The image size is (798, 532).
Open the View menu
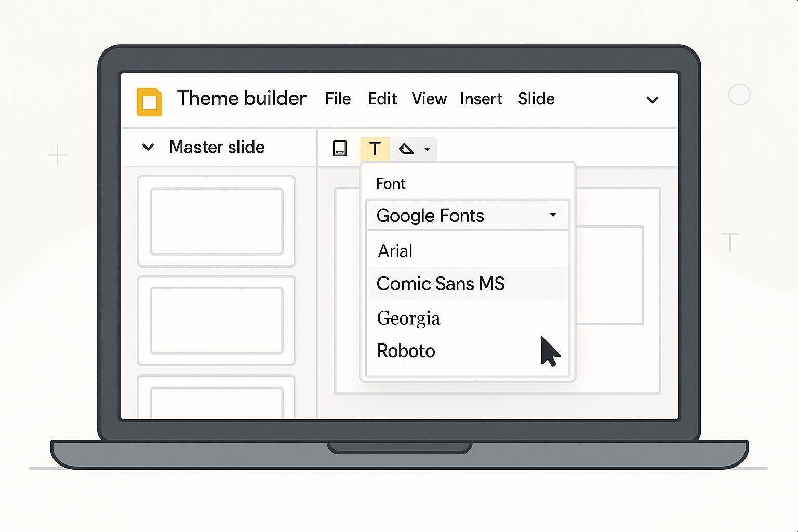[x=429, y=99]
